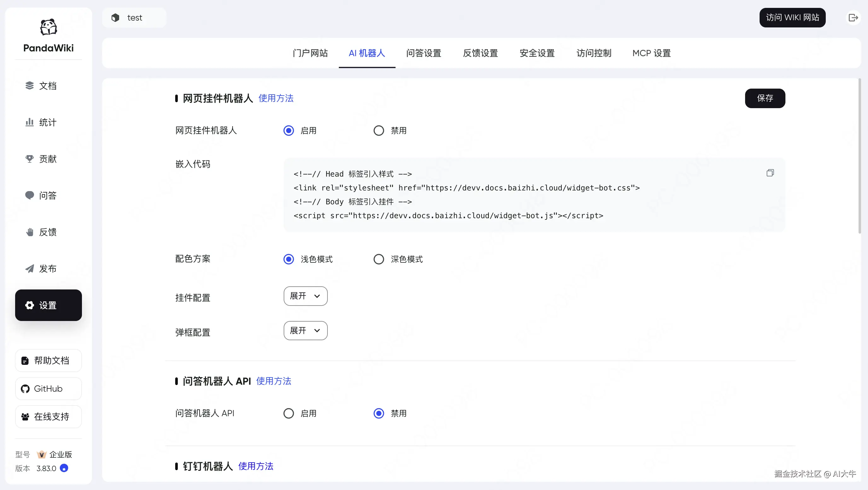
Task: Click the logout icon at top right
Action: click(x=853, y=18)
